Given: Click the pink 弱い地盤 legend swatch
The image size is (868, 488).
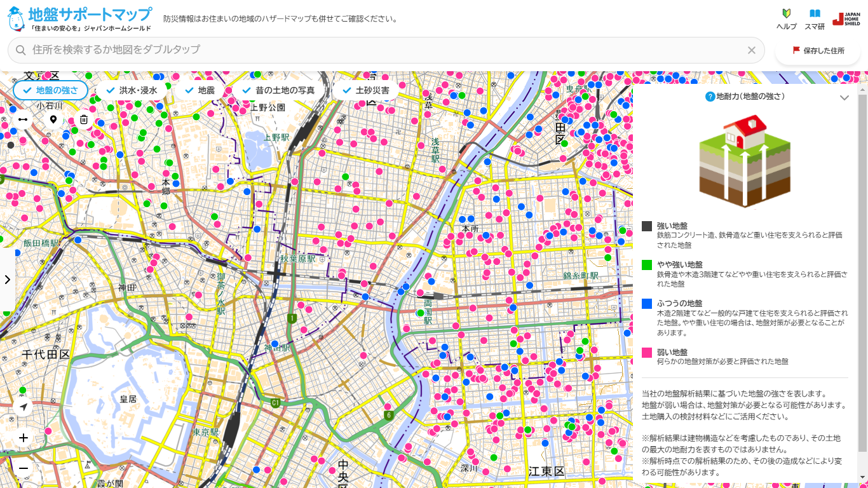Looking at the screenshot, I should coord(647,352).
